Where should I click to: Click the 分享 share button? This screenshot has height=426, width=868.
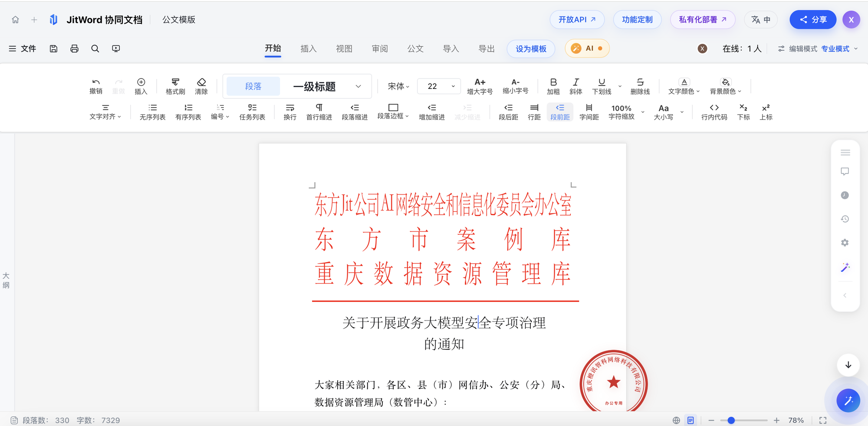pyautogui.click(x=813, y=20)
